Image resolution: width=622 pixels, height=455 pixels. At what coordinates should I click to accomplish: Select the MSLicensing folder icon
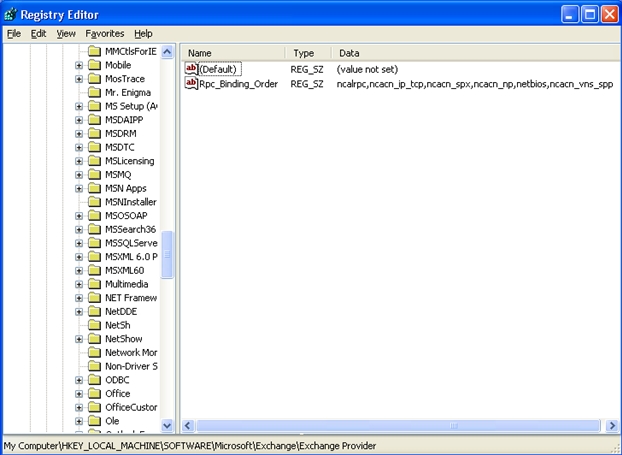click(94, 161)
